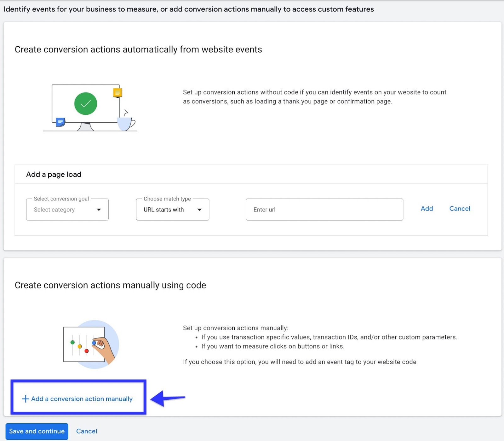Screen dimensions: 504x441
Task: Click Add a conversion action manually
Action: click(77, 399)
